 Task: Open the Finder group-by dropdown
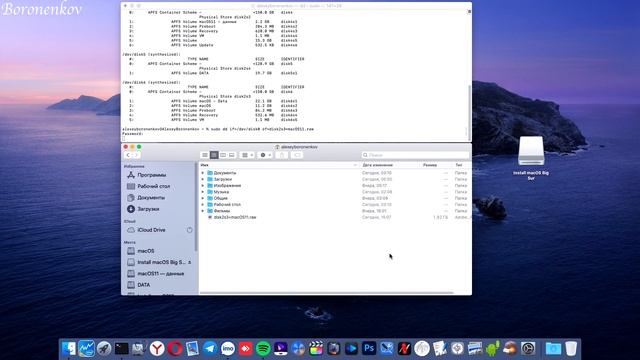coord(247,155)
